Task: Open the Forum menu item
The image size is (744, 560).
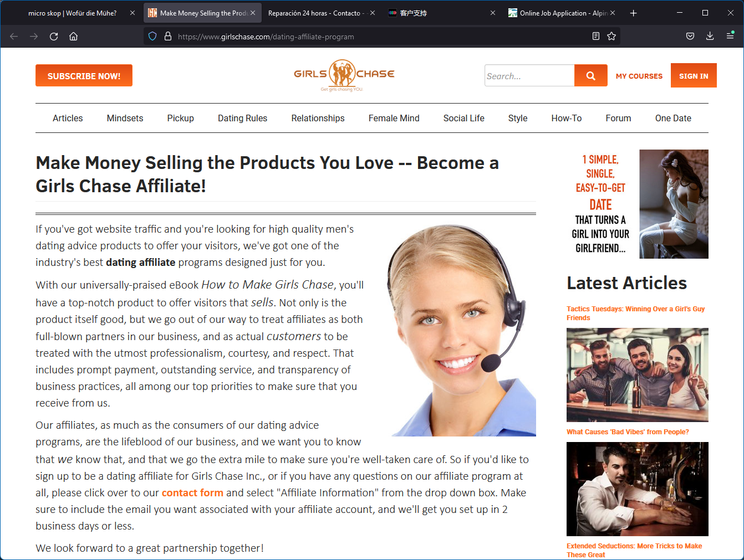Action: tap(618, 118)
